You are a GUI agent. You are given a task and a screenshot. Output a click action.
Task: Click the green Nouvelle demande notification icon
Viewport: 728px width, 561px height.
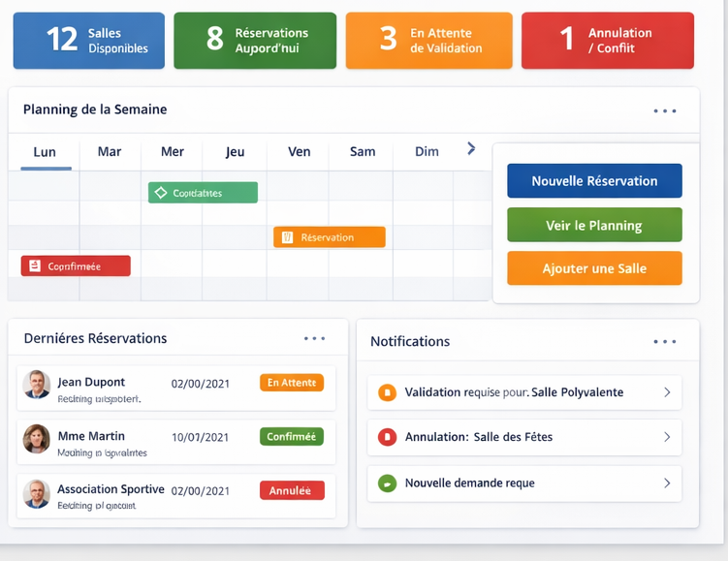pyautogui.click(x=387, y=483)
